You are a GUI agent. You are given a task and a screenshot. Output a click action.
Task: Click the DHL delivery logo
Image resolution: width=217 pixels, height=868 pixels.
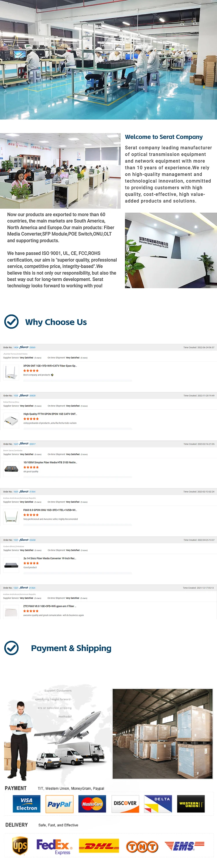(99, 846)
